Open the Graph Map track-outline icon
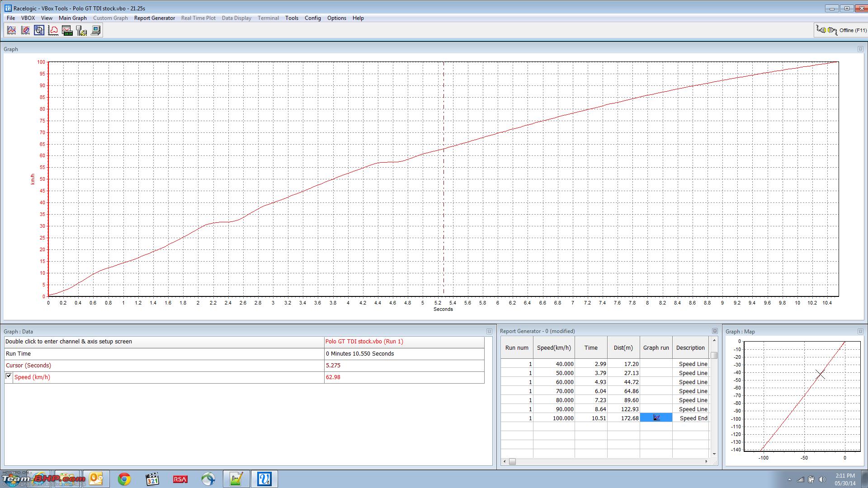The image size is (868, 488). 53,30
